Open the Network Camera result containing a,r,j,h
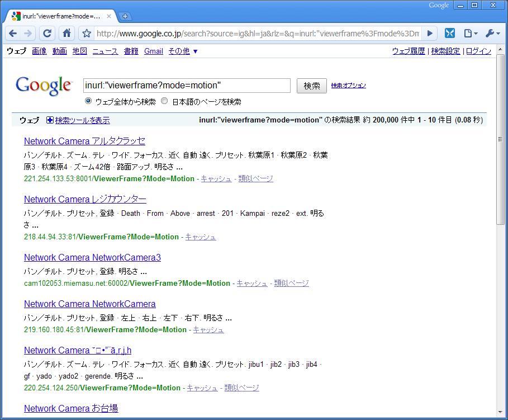This screenshot has width=508, height=420. [x=78, y=350]
